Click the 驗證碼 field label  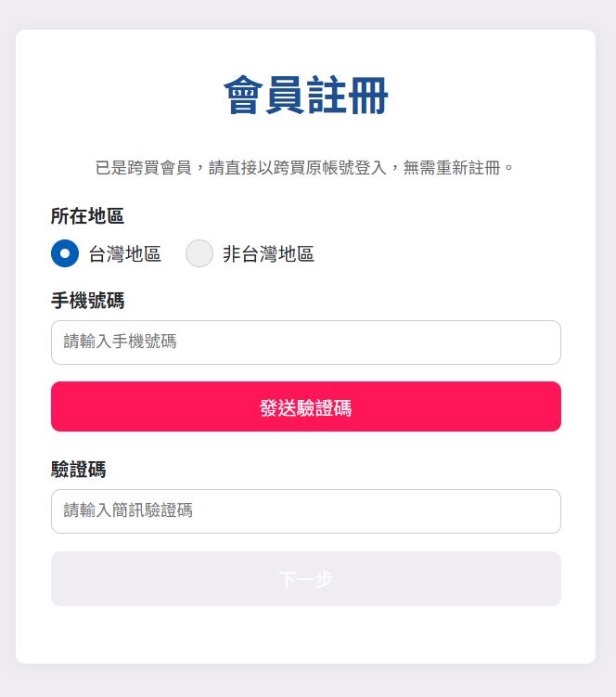coord(78,470)
